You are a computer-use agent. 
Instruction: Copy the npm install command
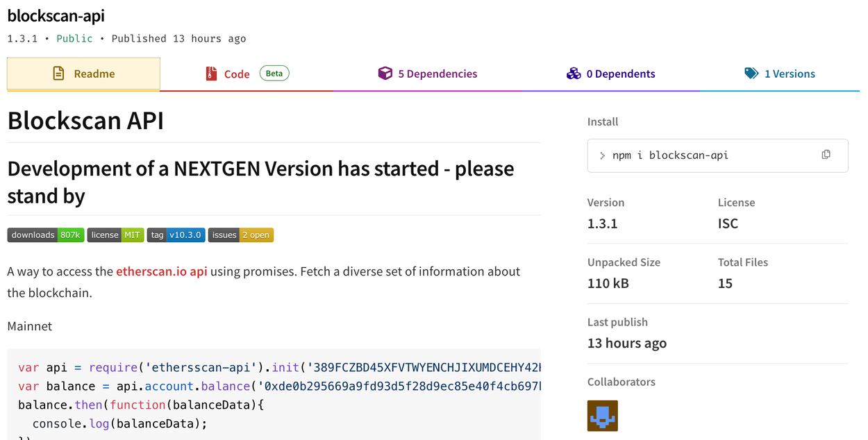tap(826, 154)
